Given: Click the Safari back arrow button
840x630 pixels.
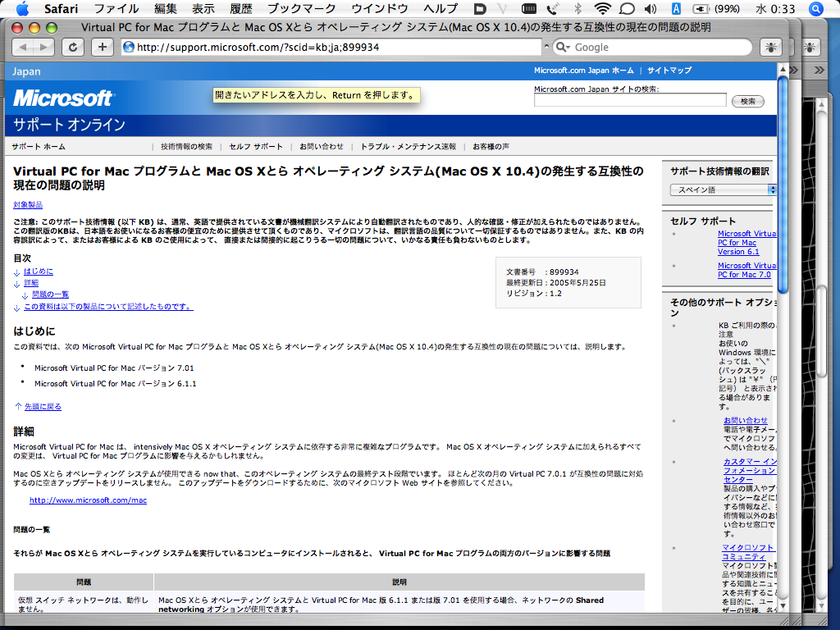Looking at the screenshot, I should [22, 47].
